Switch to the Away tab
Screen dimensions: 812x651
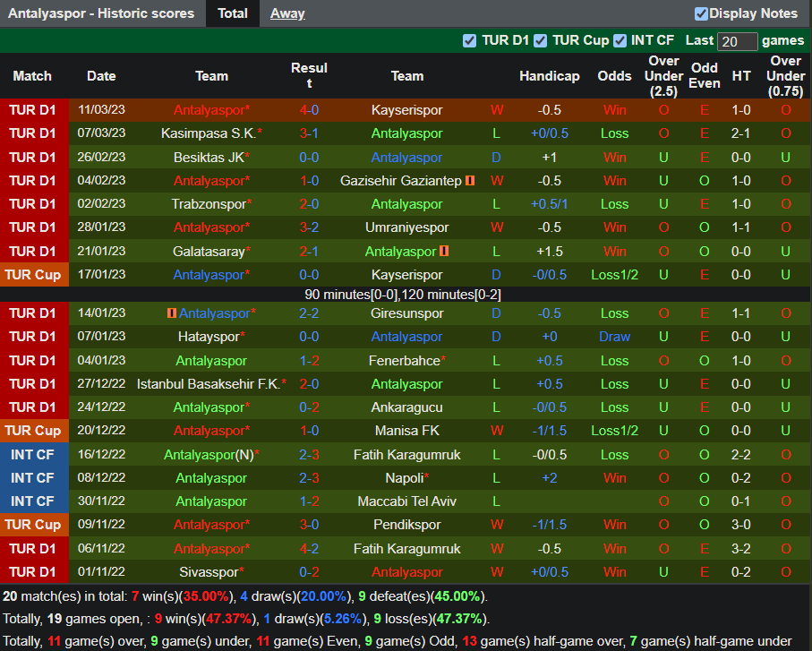tap(287, 13)
